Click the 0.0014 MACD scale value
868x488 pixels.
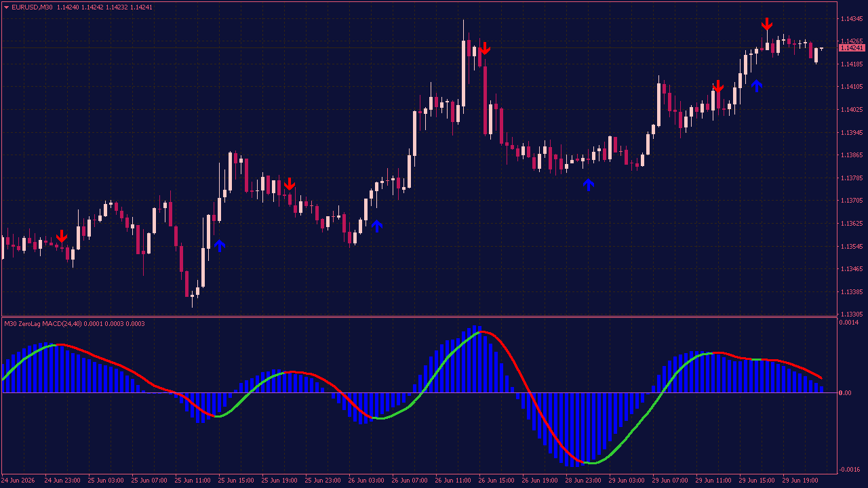(x=849, y=323)
